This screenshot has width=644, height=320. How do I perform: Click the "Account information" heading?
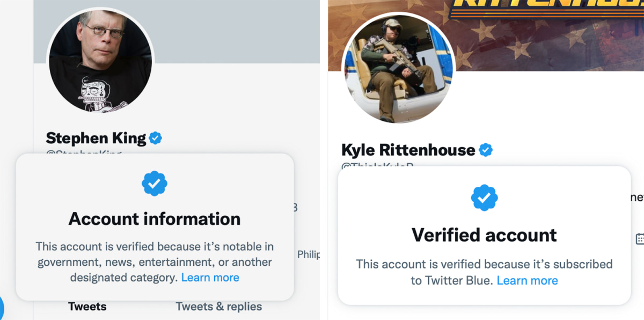pyautogui.click(x=155, y=219)
